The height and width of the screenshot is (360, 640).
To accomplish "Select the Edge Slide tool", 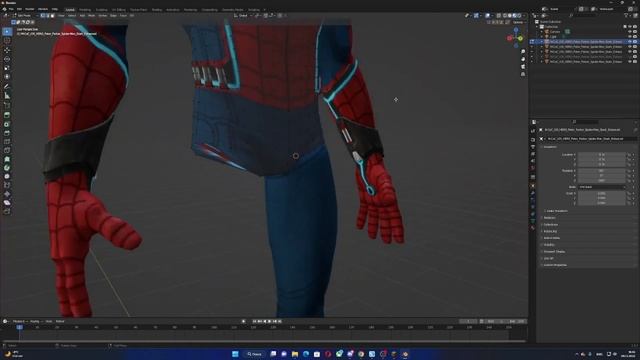I will (7, 185).
